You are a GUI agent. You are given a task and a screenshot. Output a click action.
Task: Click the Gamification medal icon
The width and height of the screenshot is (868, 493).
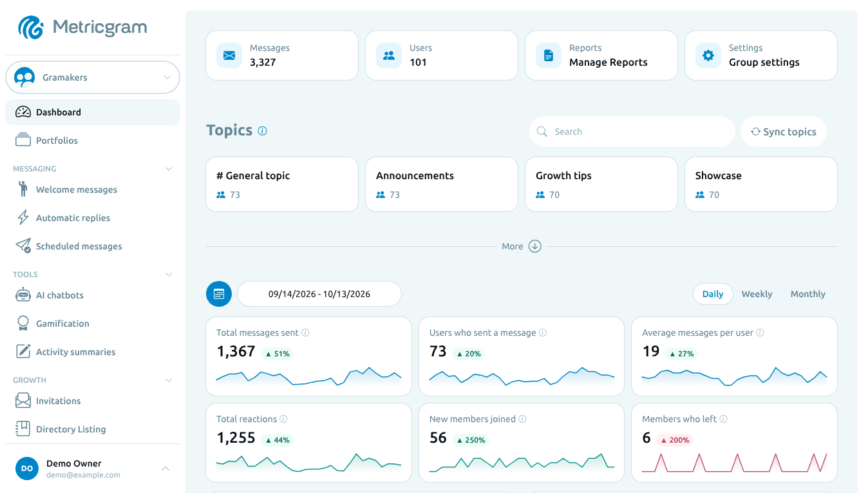click(23, 324)
